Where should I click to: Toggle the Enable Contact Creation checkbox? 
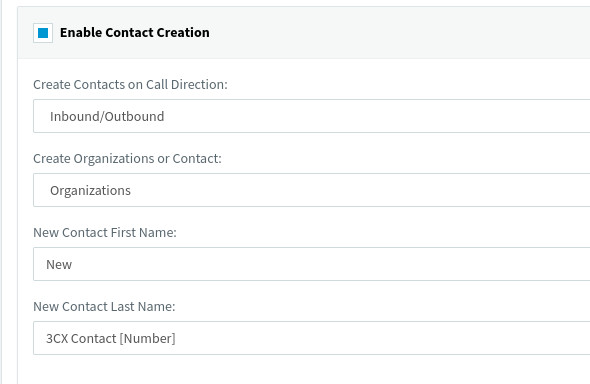tap(43, 33)
